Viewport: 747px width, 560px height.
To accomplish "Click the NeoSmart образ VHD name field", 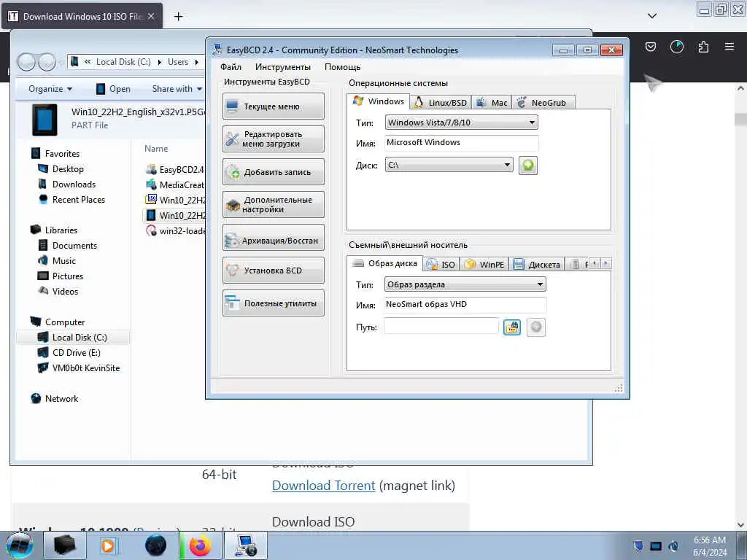I will click(x=465, y=304).
